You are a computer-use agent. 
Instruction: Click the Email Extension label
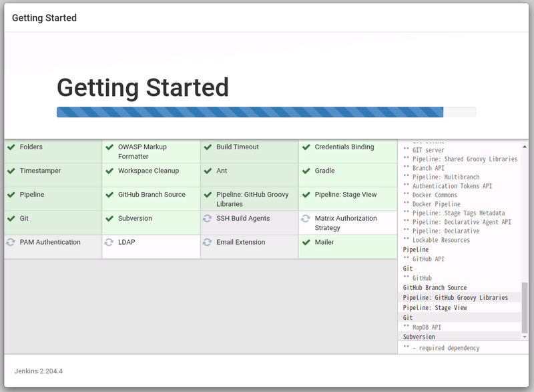(241, 242)
